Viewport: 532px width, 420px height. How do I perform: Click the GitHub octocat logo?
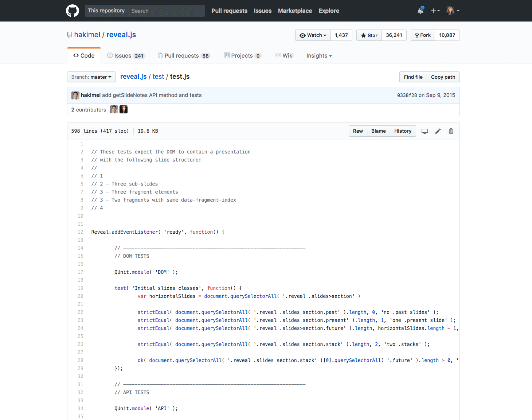pos(72,11)
